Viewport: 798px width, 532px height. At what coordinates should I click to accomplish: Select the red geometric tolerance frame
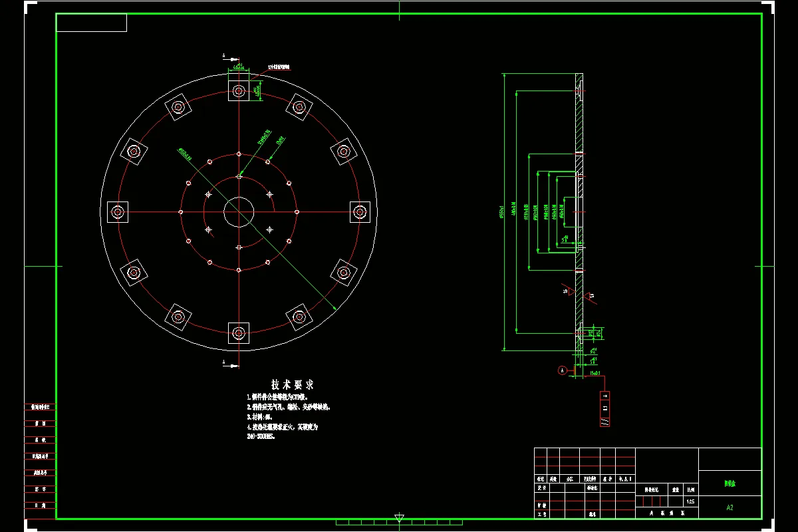[x=604, y=409]
